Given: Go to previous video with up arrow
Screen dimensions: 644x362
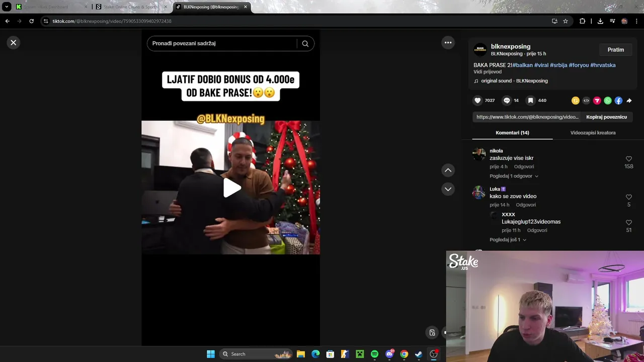Looking at the screenshot, I should (448, 170).
